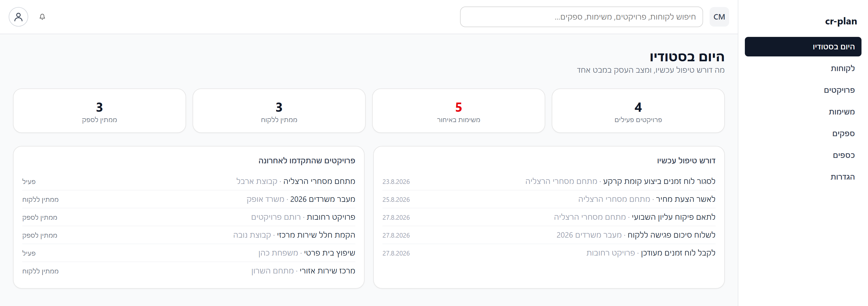Click פעיל status of מתחם מסחרי הרצליה row
Viewport: 868px width, 306px height.
29,182
